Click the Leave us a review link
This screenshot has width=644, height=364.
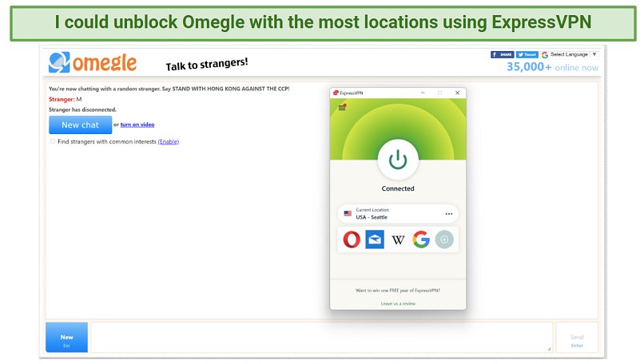[398, 303]
